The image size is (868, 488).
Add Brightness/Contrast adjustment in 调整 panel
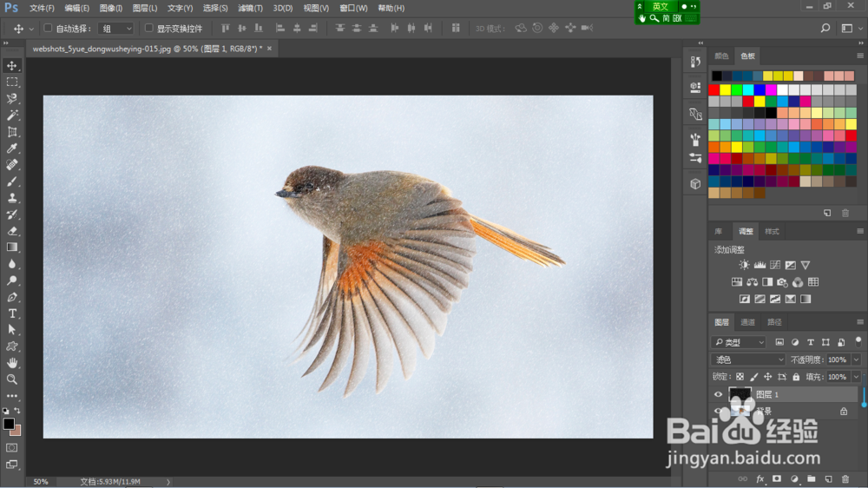[744, 265]
